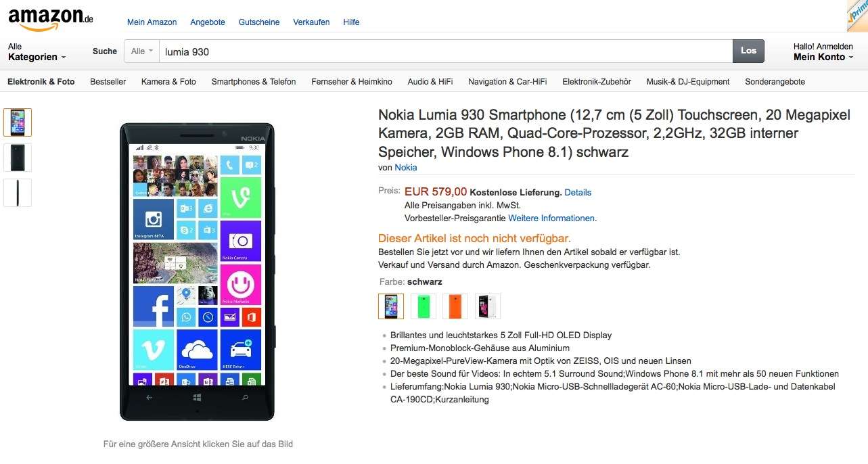868x464 pixels.
Task: Select the front-view phone thumbnail
Action: (x=18, y=122)
